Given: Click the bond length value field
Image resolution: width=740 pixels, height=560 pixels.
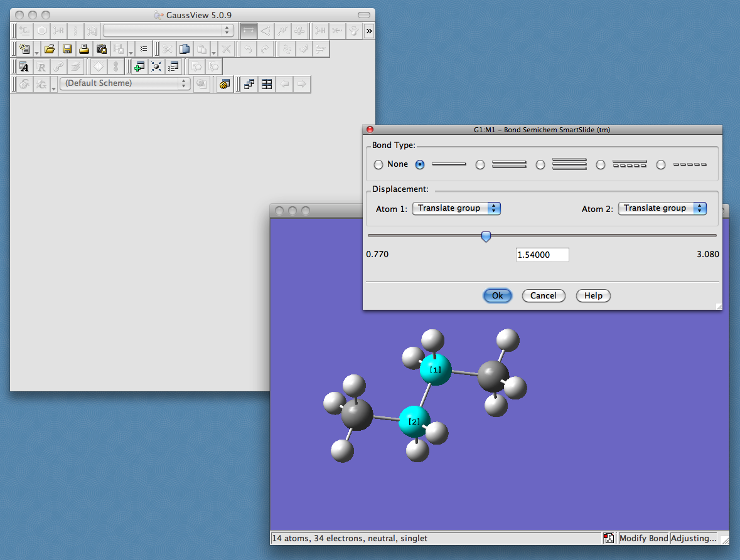Looking at the screenshot, I should (542, 255).
